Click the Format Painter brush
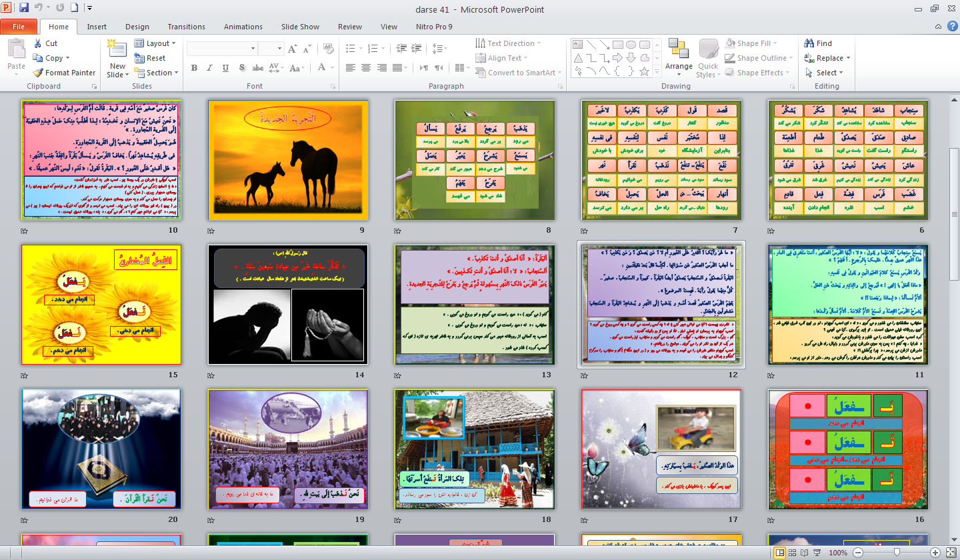 38,73
